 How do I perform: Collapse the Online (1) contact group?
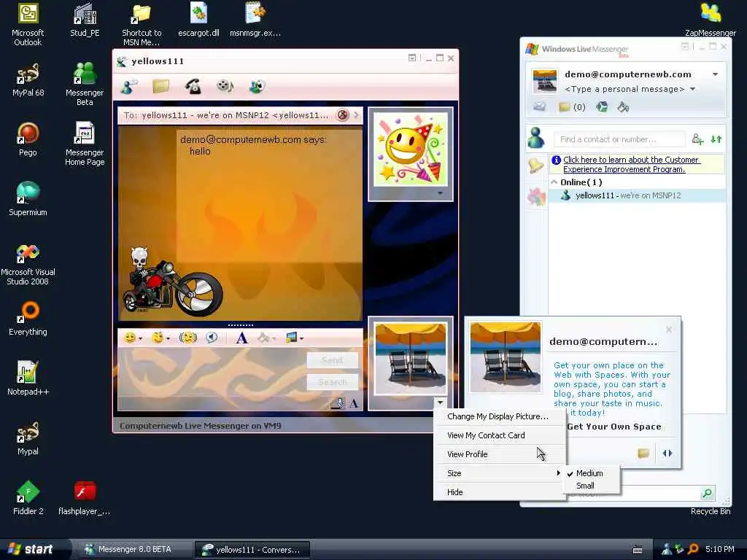[554, 182]
